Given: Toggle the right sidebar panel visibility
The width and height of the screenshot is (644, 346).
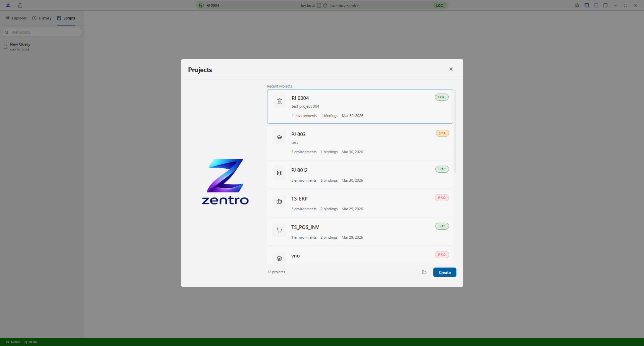Looking at the screenshot, I should (605, 5).
